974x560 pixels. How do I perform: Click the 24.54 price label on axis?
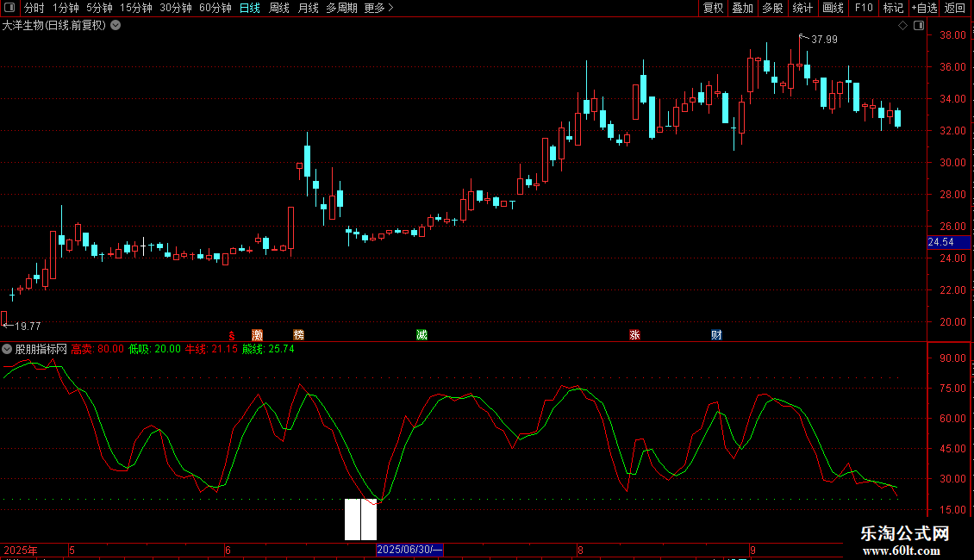pos(948,242)
